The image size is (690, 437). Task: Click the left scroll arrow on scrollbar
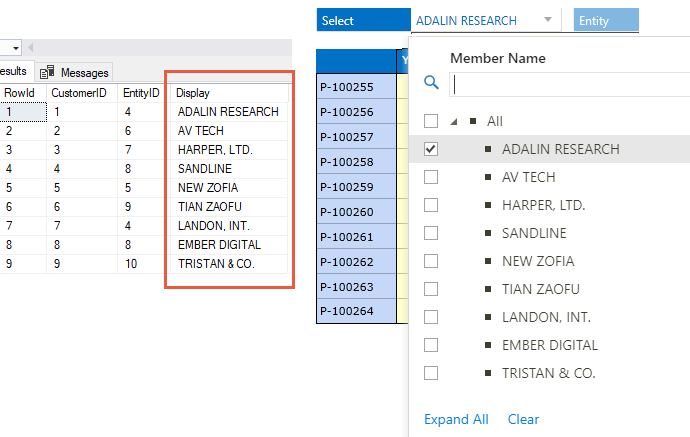point(33,48)
